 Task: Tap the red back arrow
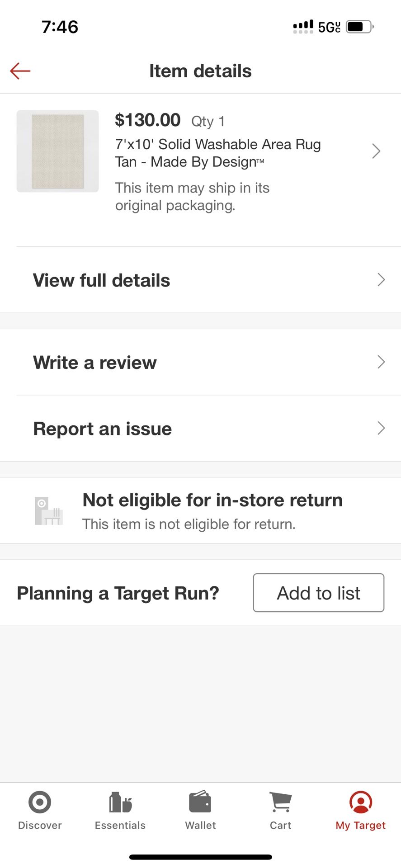[20, 71]
